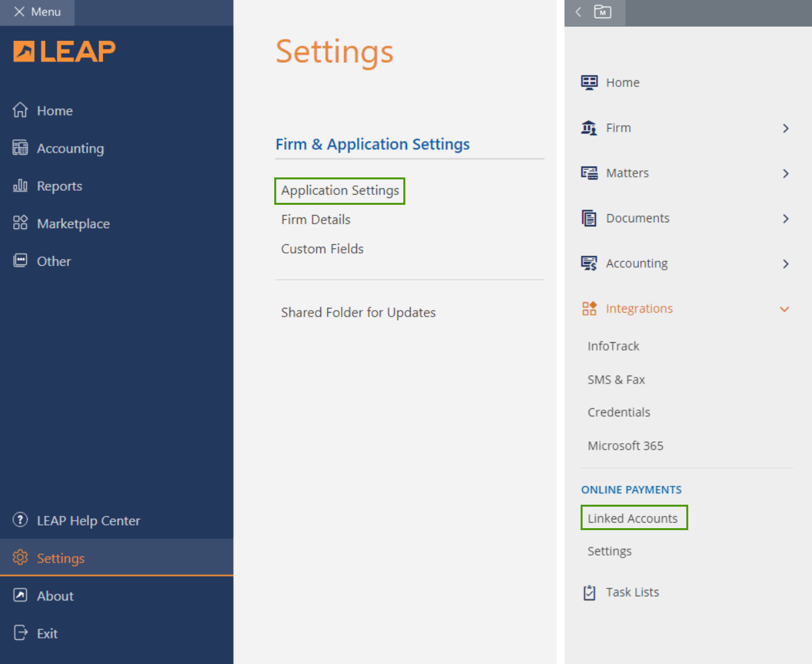
Task: Click the back arrow in right panel header
Action: [579, 12]
